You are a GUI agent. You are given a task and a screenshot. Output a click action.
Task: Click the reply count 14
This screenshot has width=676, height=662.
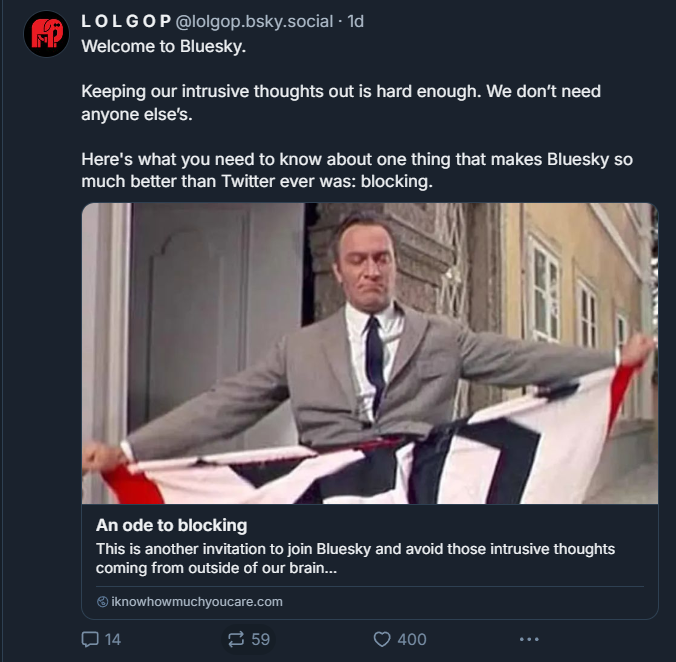point(112,639)
